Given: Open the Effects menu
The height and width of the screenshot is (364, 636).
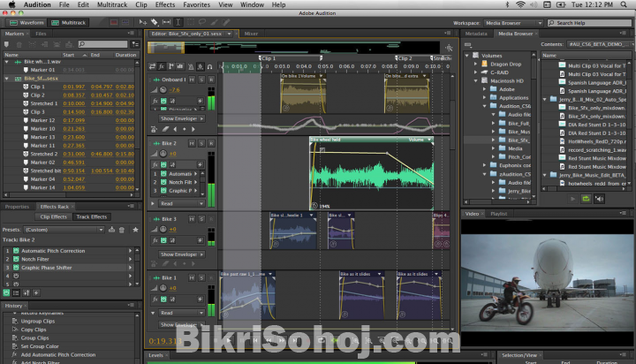Looking at the screenshot, I should click(165, 4).
